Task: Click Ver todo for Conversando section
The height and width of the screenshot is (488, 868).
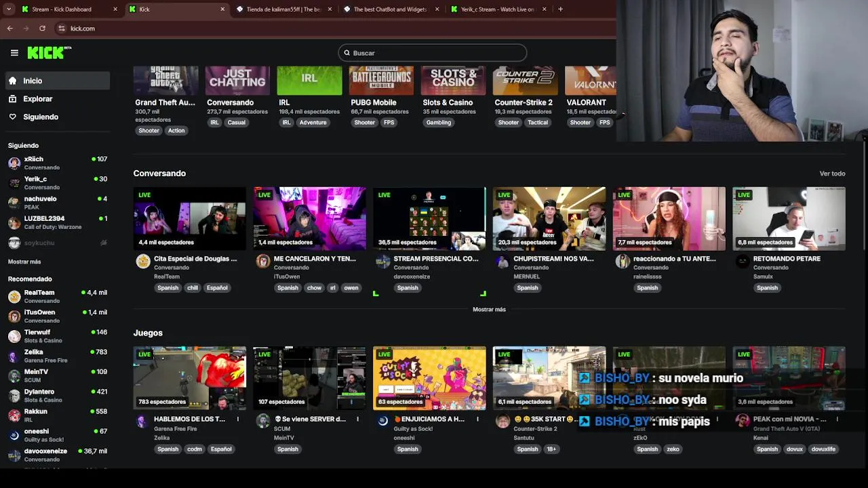Action: (832, 174)
